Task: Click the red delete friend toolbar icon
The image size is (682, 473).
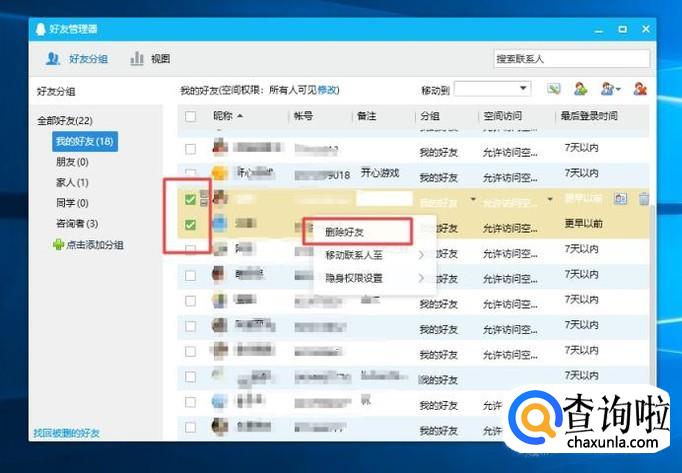Action: (x=640, y=90)
